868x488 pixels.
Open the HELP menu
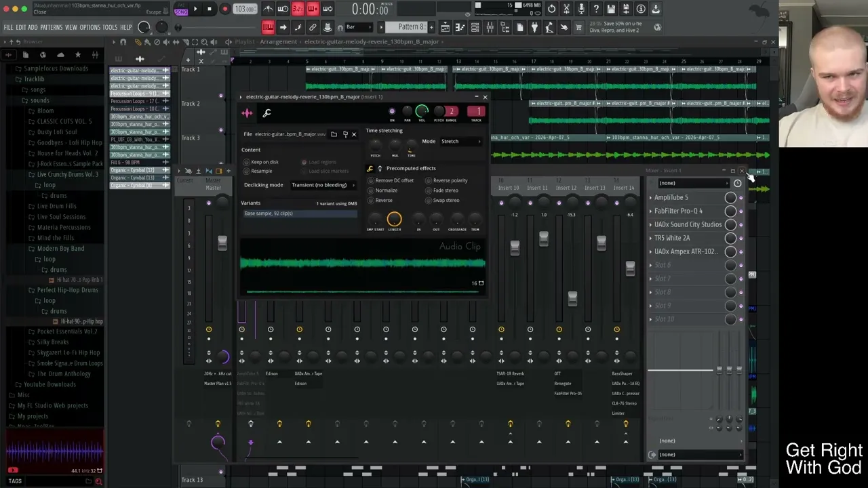tap(126, 28)
